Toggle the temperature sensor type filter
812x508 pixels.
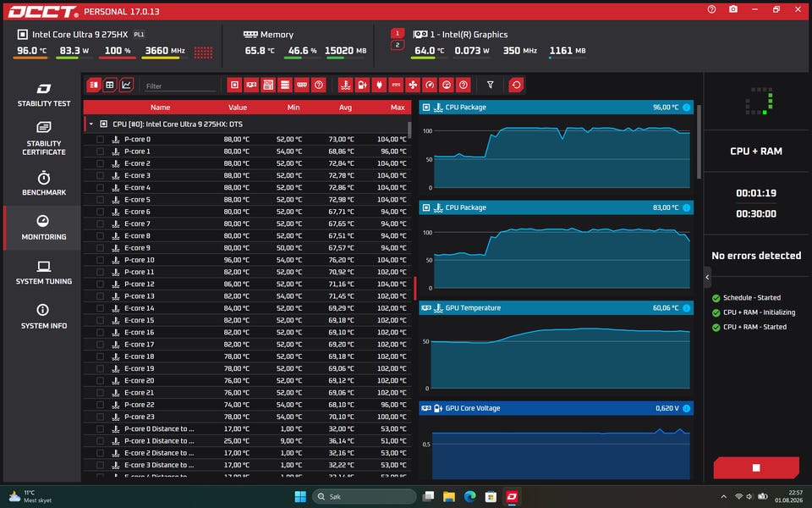point(345,85)
